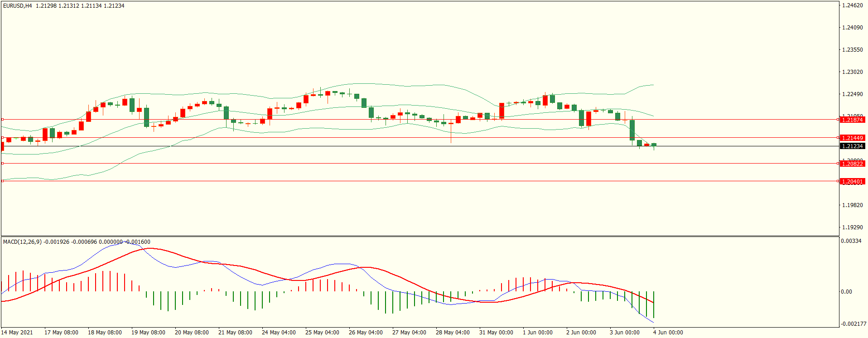Viewport: 868px width, 338px height.
Task: Click the EURUSD,H4 chart title text
Action: click(x=18, y=6)
